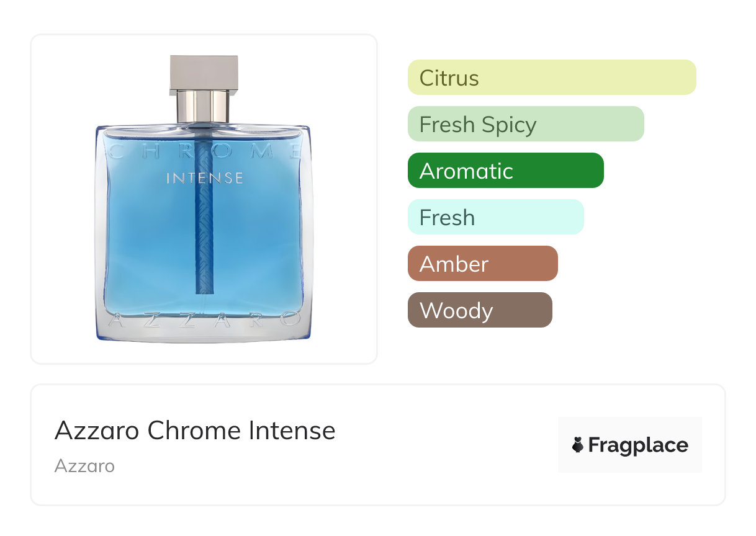Pick the pale mint Fresh accord
756x536 pixels.
point(495,217)
